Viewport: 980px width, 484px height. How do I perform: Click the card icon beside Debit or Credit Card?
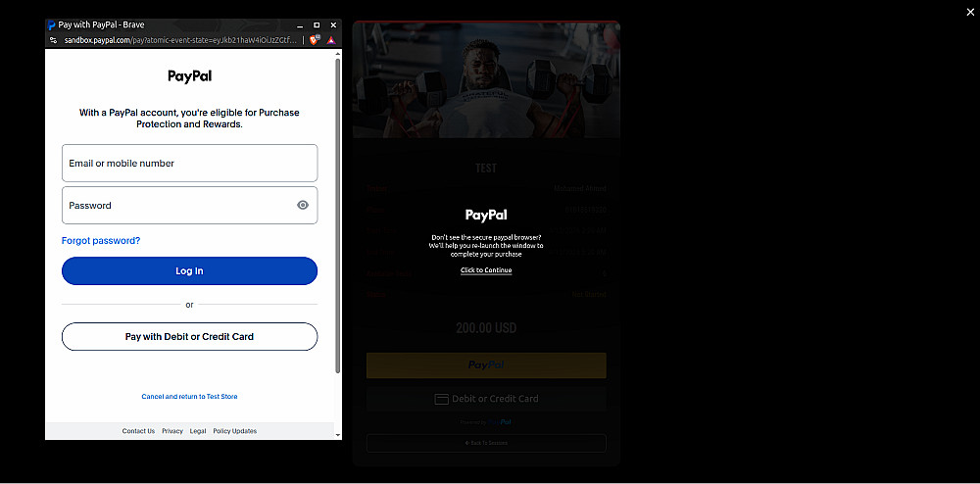441,399
